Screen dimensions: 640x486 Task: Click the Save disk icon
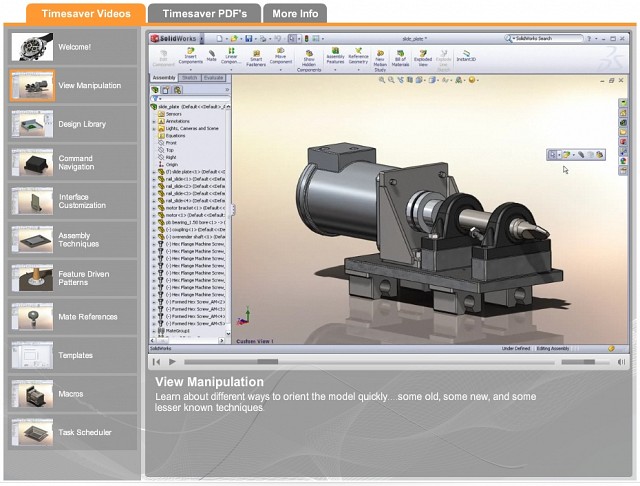(x=249, y=39)
